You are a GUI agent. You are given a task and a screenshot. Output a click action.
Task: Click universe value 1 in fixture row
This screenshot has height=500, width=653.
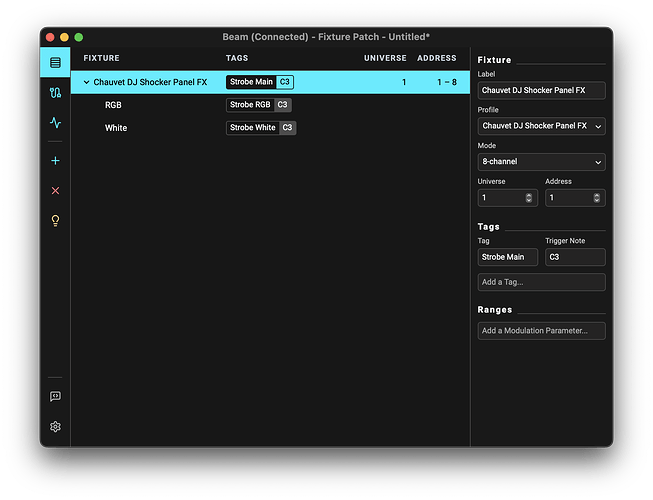tap(404, 82)
